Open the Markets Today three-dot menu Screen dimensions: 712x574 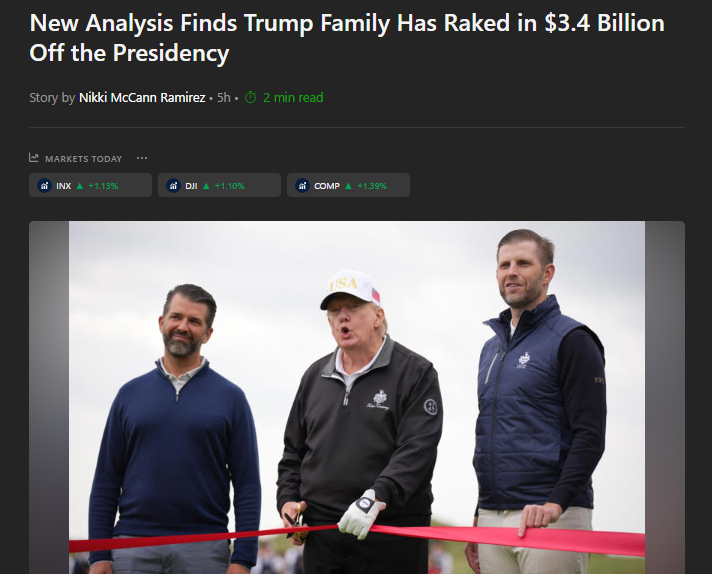click(x=142, y=158)
